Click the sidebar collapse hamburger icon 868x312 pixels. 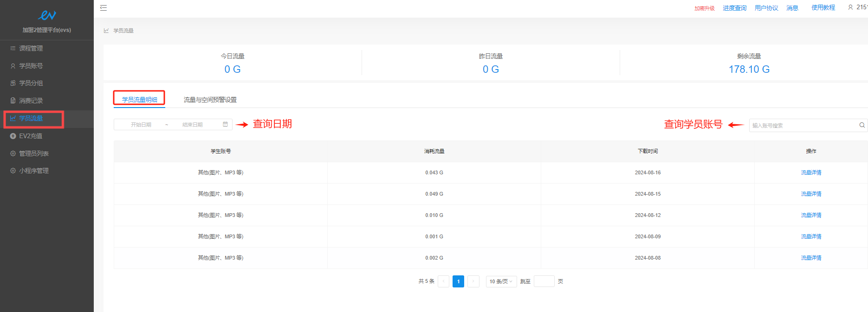[x=104, y=8]
